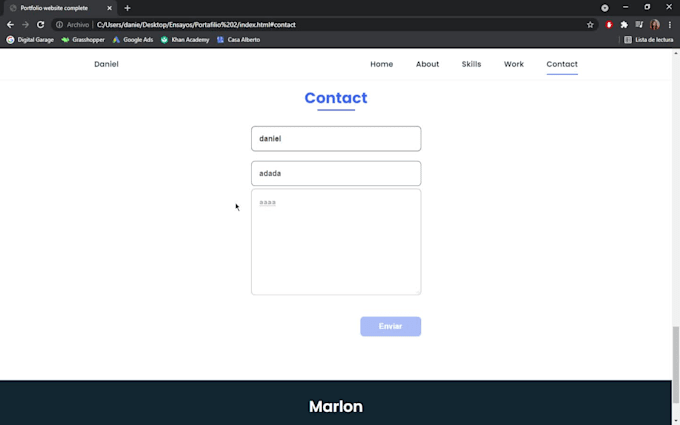Open the Digital Garage bookmark
680x425 pixels.
[30, 39]
